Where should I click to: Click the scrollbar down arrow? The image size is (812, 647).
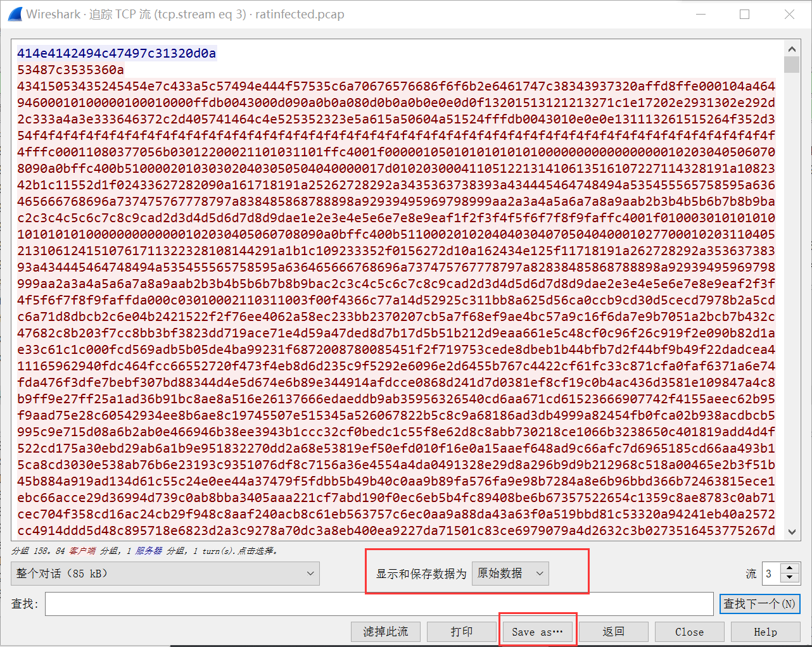[x=792, y=531]
